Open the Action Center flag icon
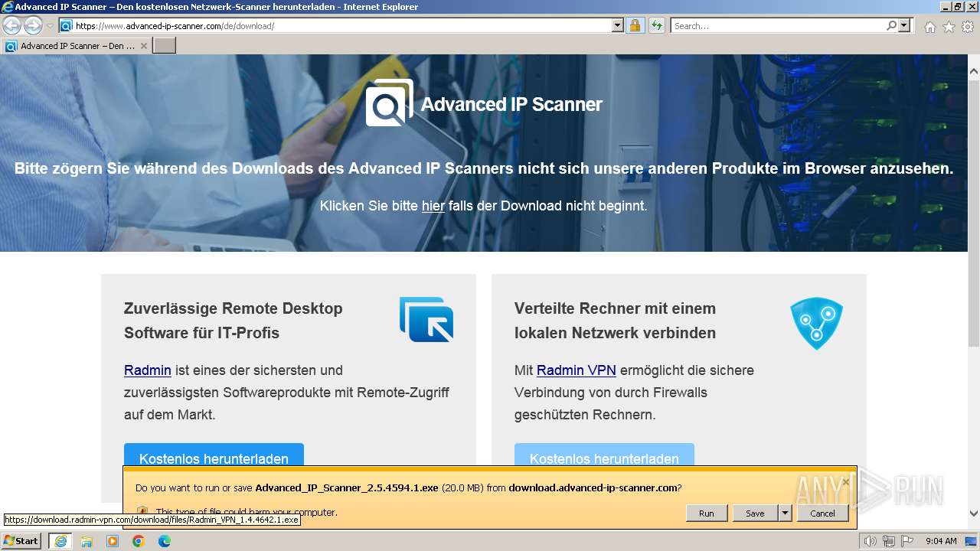This screenshot has width=980, height=551. [907, 541]
